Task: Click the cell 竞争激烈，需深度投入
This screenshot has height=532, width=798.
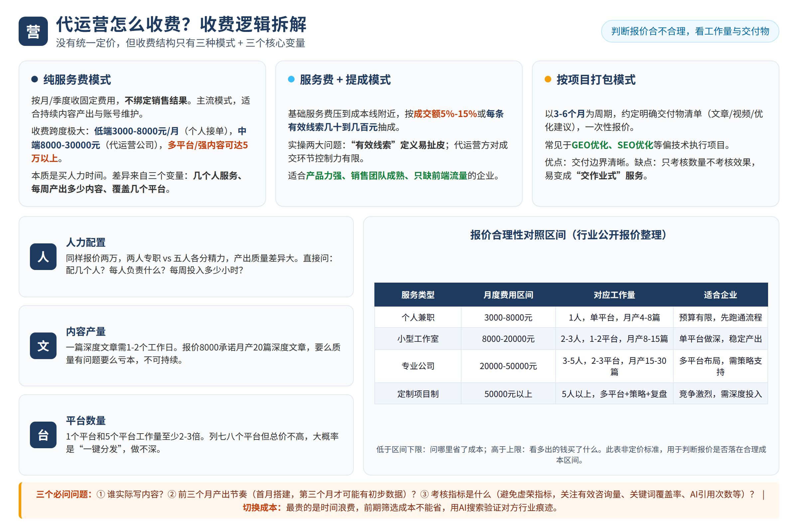Action: tap(720, 394)
